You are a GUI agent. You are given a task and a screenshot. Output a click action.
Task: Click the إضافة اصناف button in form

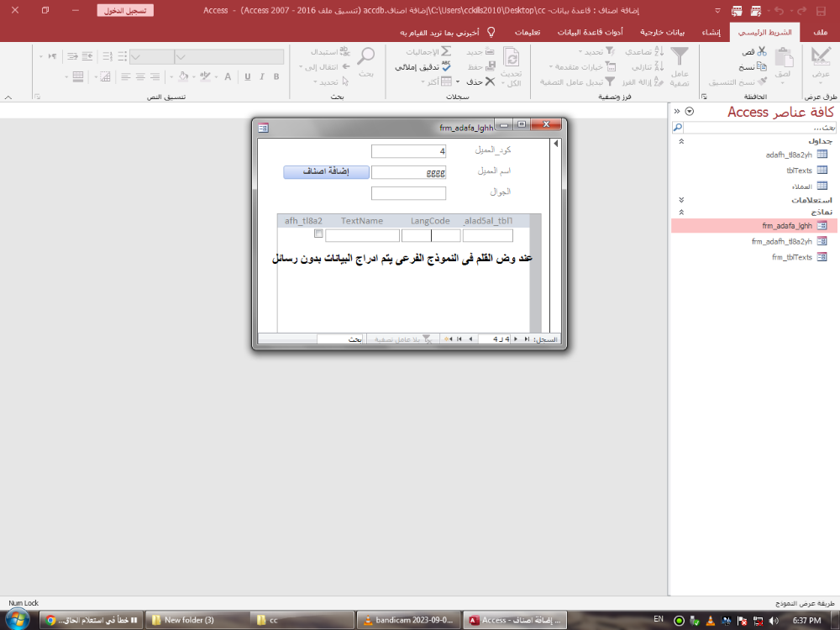click(x=326, y=172)
